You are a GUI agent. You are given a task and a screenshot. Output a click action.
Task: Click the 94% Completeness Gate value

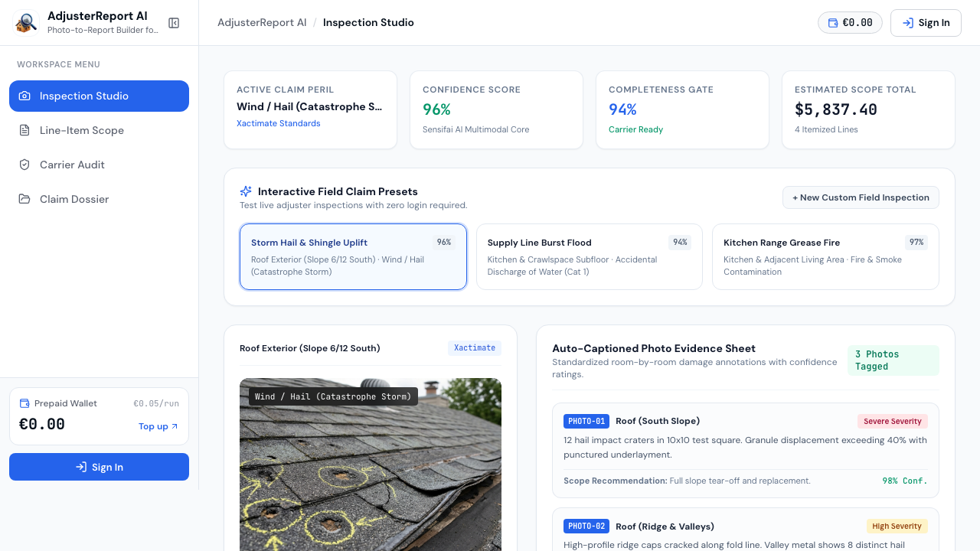pos(622,109)
